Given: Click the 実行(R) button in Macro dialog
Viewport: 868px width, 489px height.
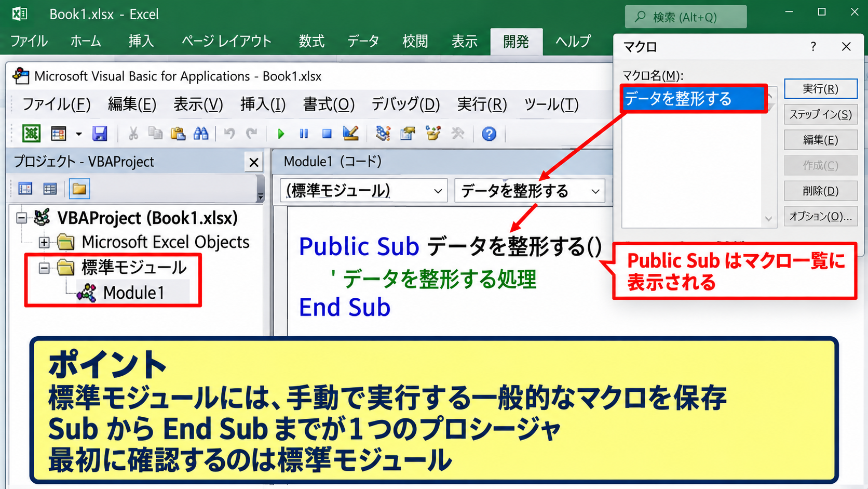Looking at the screenshot, I should pyautogui.click(x=820, y=89).
